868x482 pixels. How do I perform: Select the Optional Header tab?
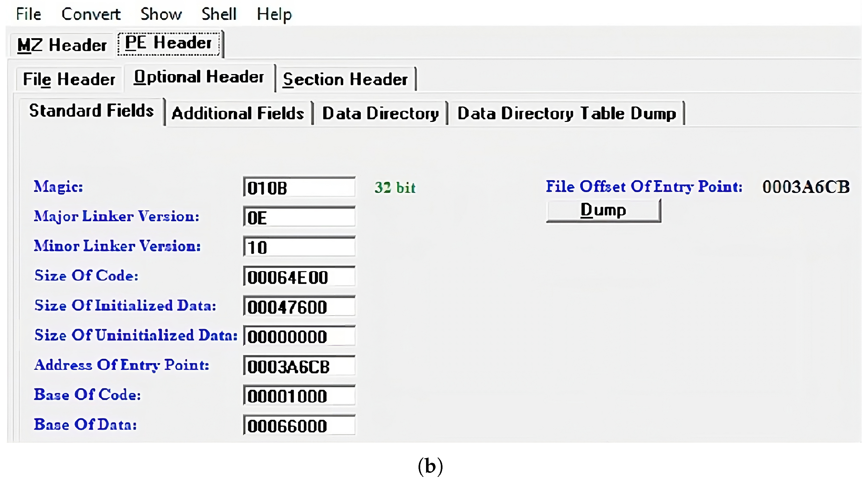(199, 77)
